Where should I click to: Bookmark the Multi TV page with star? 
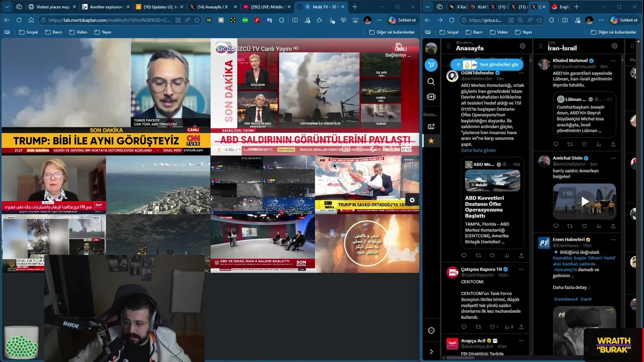click(x=197, y=20)
